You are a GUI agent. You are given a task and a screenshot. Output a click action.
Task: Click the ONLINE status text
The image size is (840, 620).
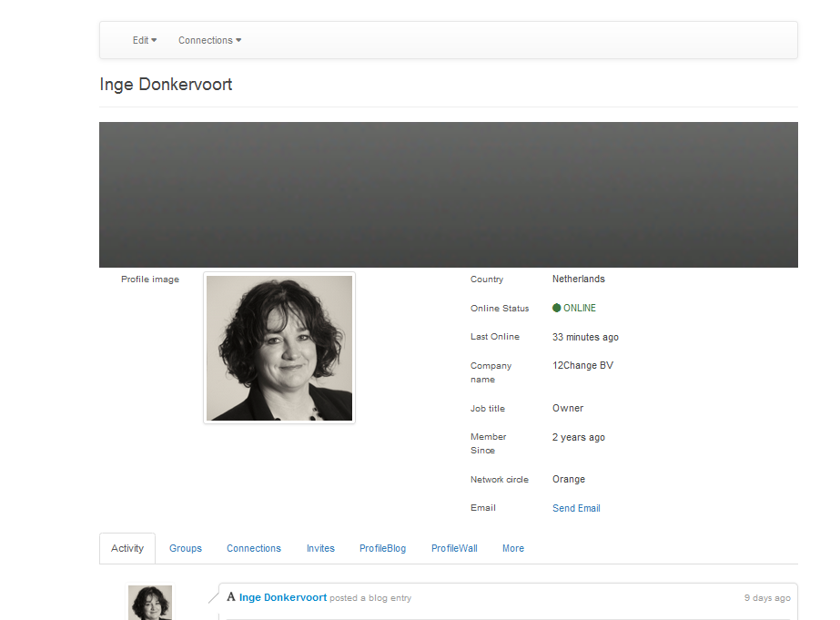pyautogui.click(x=580, y=308)
